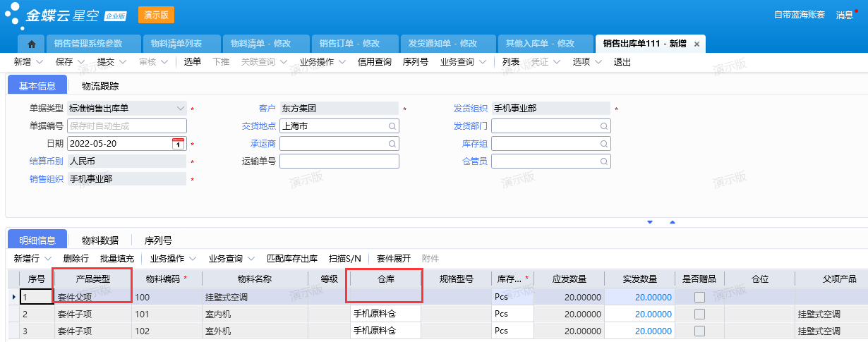Open the 业务查询 top toolbar dropdown
Screen dimensions: 868x342
coord(462,62)
